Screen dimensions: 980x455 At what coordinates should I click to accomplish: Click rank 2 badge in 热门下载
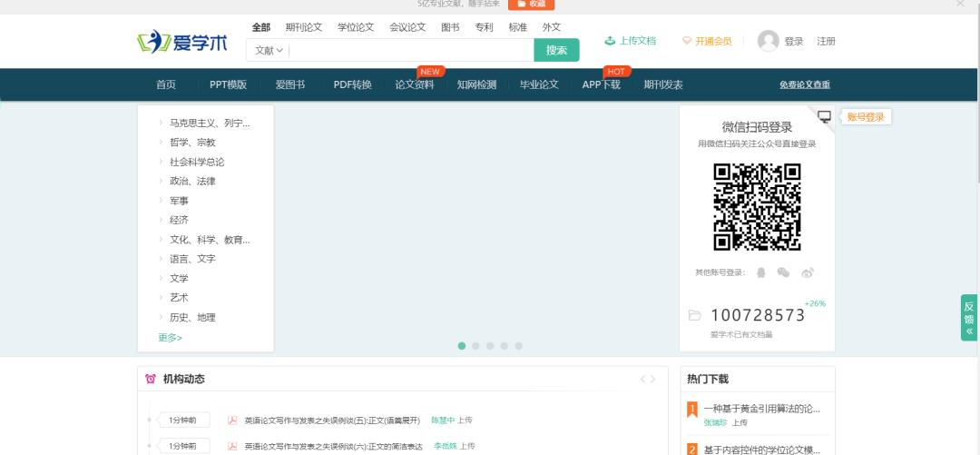[x=691, y=449]
